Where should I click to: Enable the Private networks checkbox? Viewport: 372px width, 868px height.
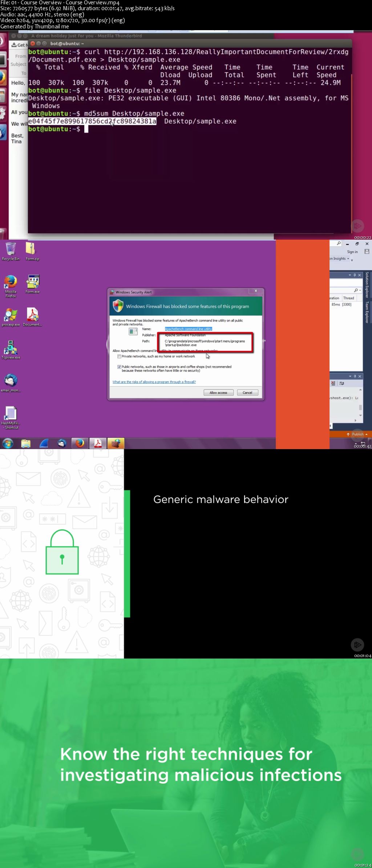coord(119,357)
